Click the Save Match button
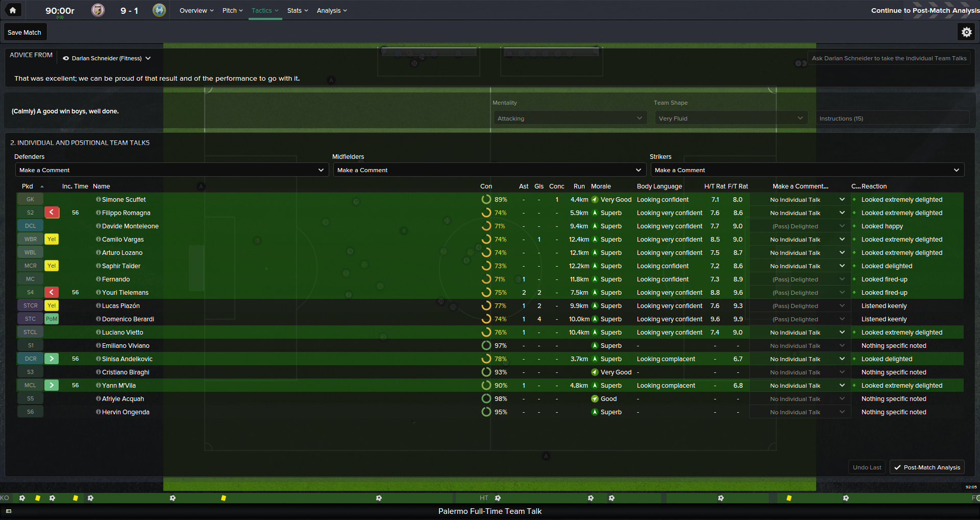Screen dimensions: 980x520 [24, 32]
